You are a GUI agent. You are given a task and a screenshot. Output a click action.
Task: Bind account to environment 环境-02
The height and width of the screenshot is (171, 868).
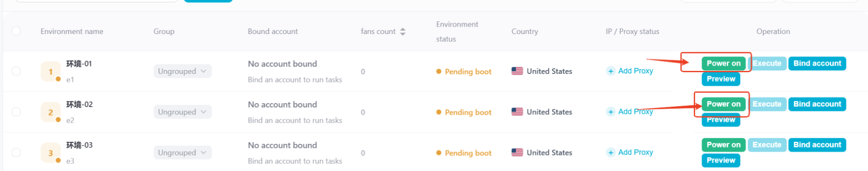click(817, 104)
